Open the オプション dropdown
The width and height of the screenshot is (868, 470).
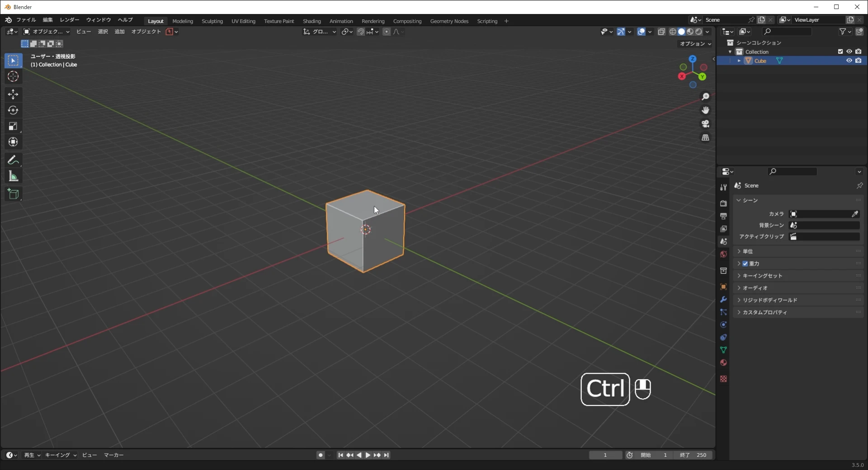pyautogui.click(x=695, y=44)
